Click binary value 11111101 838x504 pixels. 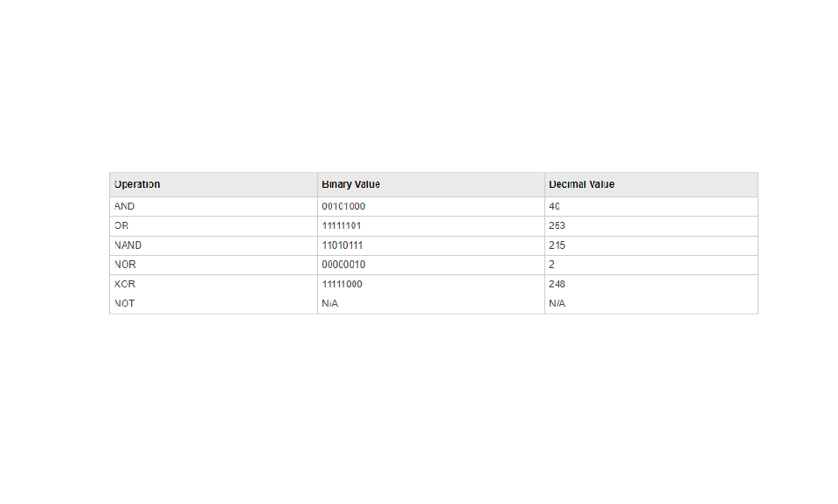(x=342, y=226)
